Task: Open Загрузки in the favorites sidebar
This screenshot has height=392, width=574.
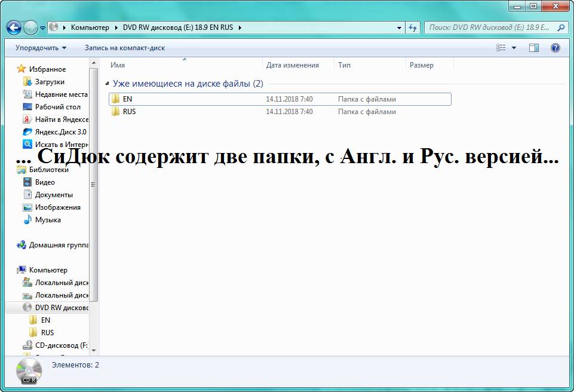Action: tap(50, 82)
